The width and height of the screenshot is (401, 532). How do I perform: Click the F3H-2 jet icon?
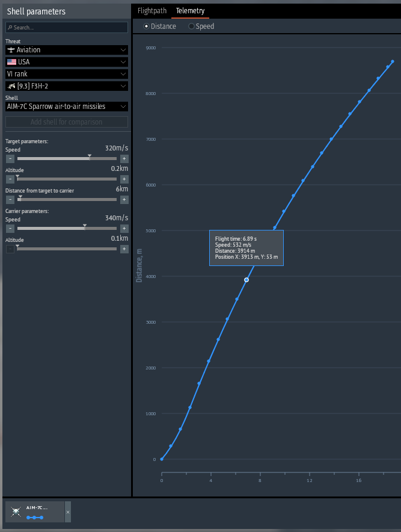(11, 86)
